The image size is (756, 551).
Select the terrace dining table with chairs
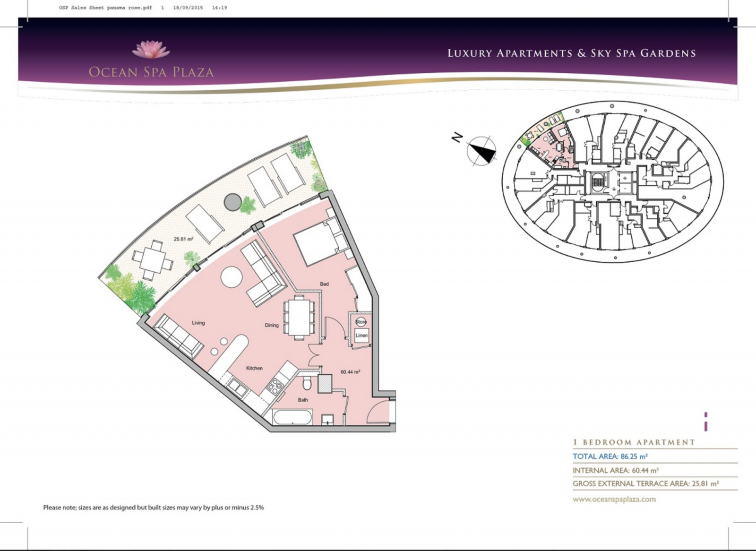pos(153,260)
